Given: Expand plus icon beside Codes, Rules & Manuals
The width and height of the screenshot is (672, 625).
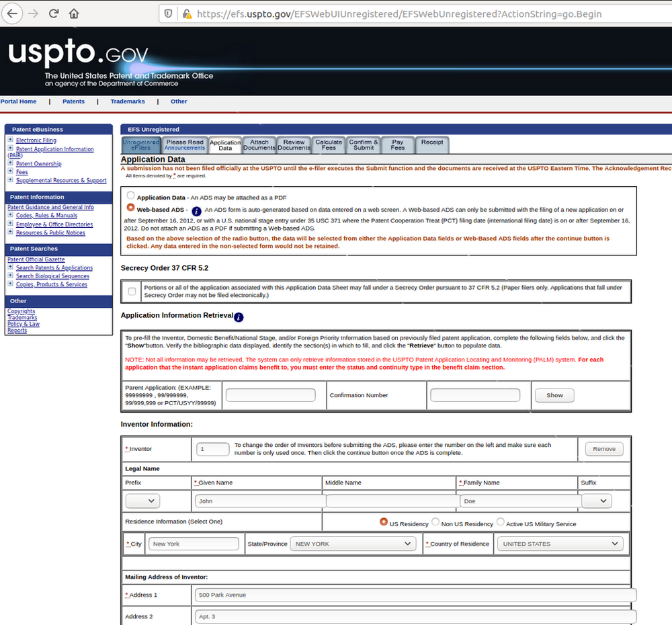Looking at the screenshot, I should [10, 215].
